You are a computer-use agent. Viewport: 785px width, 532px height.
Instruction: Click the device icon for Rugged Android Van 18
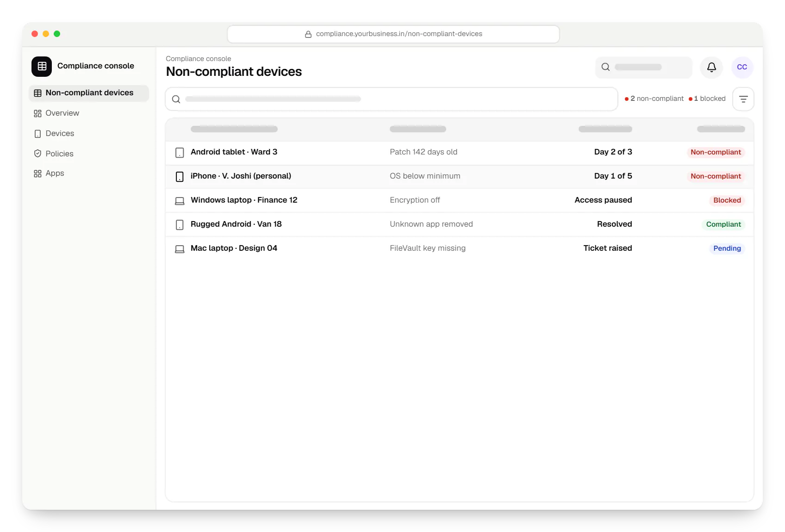click(180, 225)
